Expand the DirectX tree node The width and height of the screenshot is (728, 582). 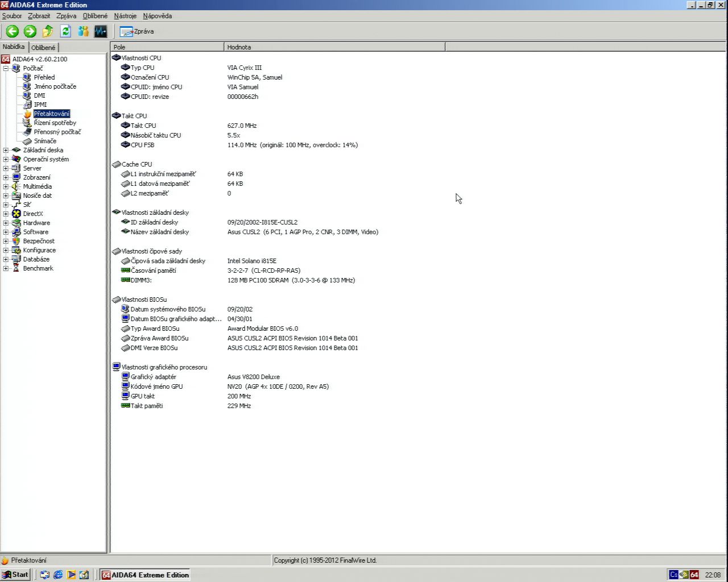click(6, 214)
